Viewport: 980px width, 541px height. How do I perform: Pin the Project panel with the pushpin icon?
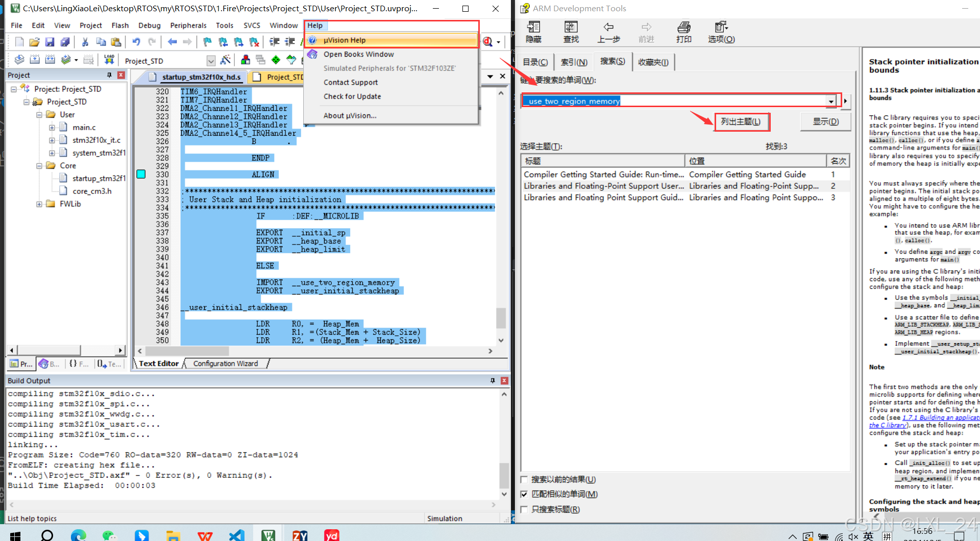coord(109,75)
